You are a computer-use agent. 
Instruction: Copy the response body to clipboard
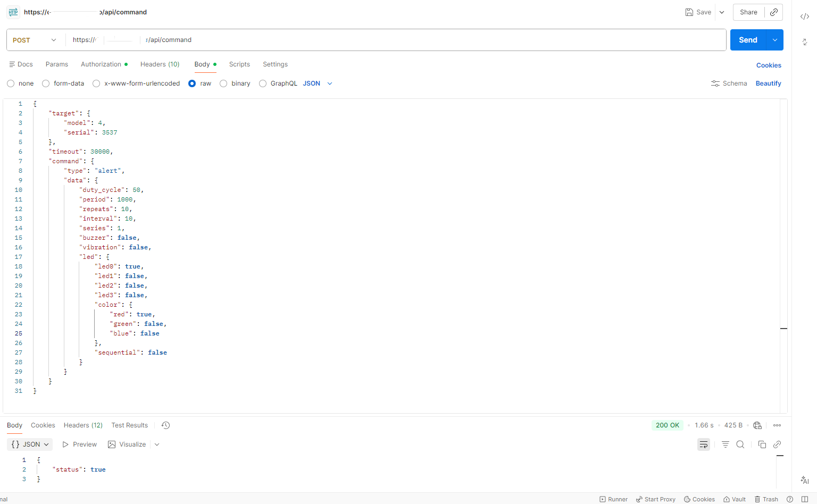pyautogui.click(x=762, y=444)
